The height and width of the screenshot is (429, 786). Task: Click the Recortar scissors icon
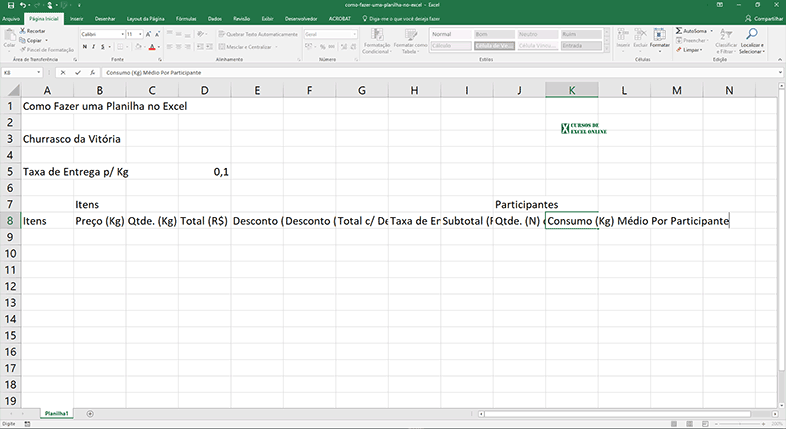point(23,31)
